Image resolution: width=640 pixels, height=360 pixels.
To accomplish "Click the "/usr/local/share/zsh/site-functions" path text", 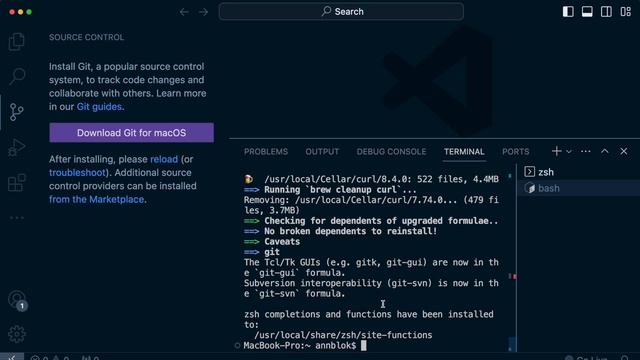I will (x=343, y=335).
